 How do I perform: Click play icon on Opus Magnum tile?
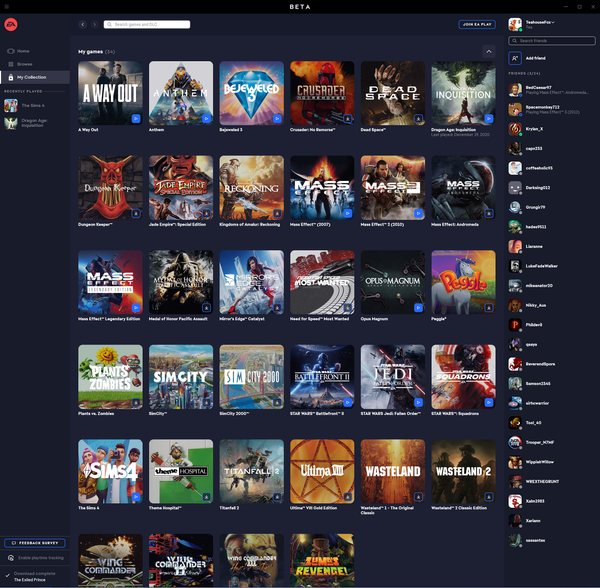click(418, 308)
